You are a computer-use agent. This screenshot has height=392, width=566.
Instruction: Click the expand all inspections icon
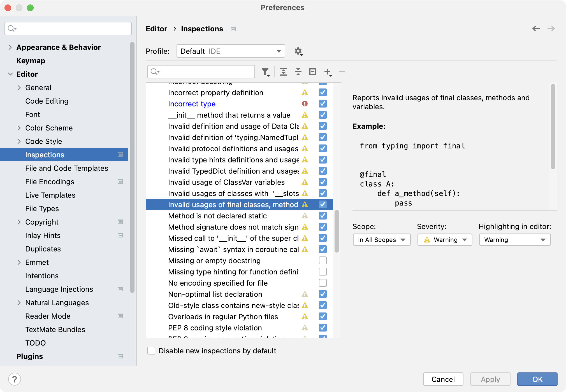click(283, 71)
